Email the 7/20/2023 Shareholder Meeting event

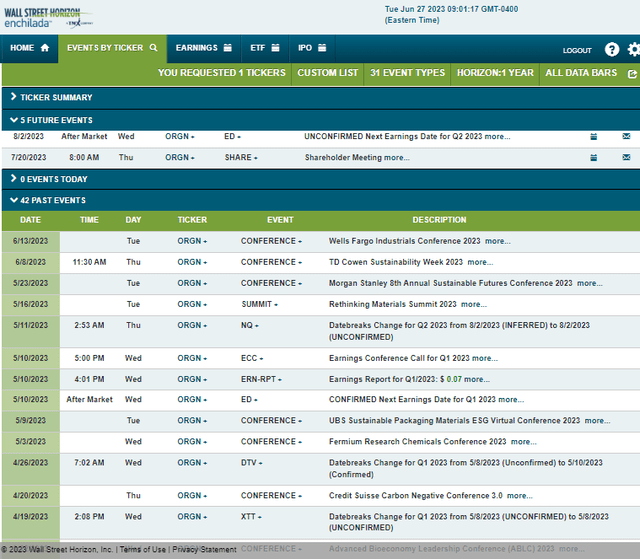coord(626,157)
